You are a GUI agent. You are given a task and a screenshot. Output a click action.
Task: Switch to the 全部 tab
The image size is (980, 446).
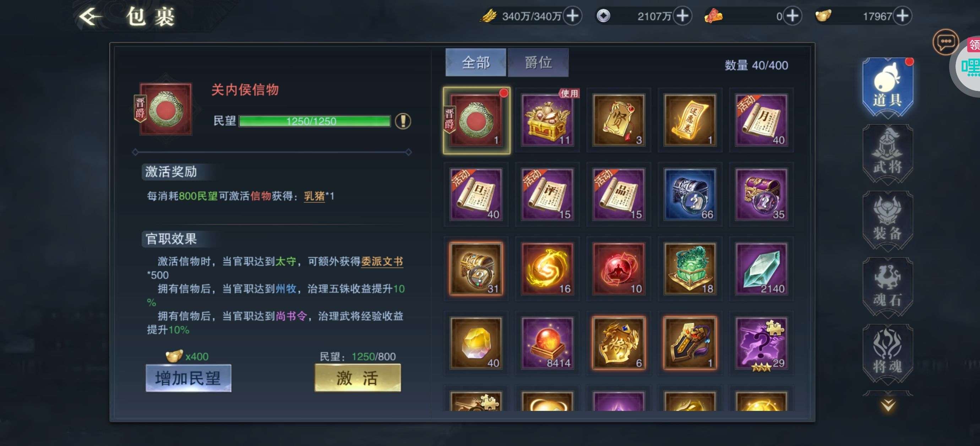(475, 62)
